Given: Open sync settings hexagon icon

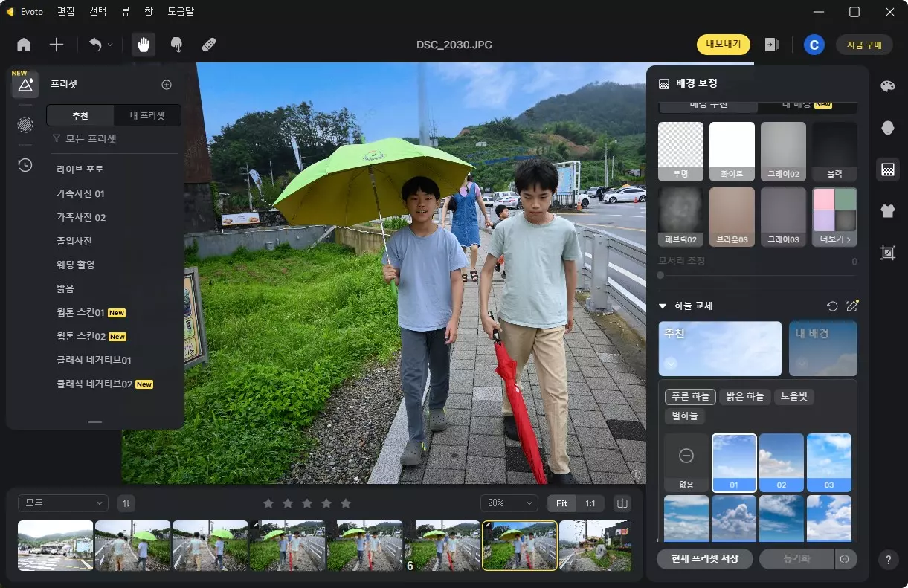Looking at the screenshot, I should pyautogui.click(x=845, y=559).
